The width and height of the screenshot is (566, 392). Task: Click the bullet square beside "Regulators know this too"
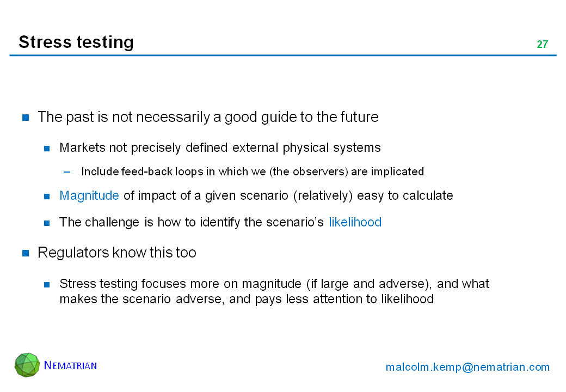[26, 253]
